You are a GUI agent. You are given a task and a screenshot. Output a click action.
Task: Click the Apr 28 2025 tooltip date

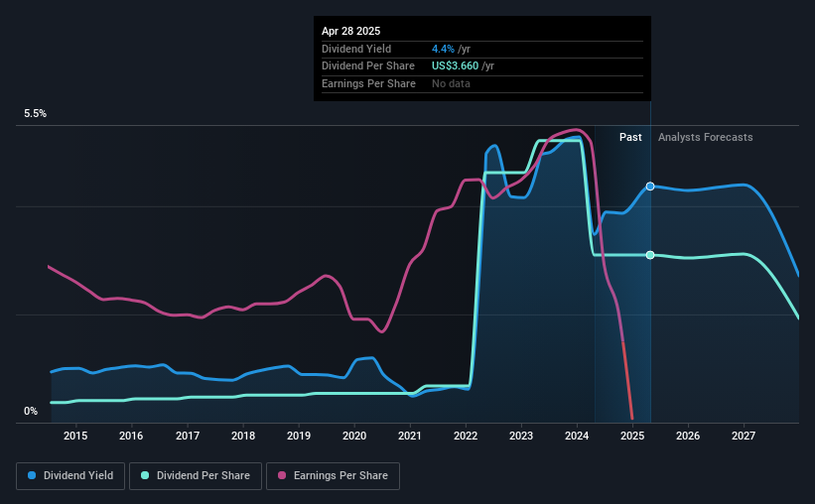point(350,31)
